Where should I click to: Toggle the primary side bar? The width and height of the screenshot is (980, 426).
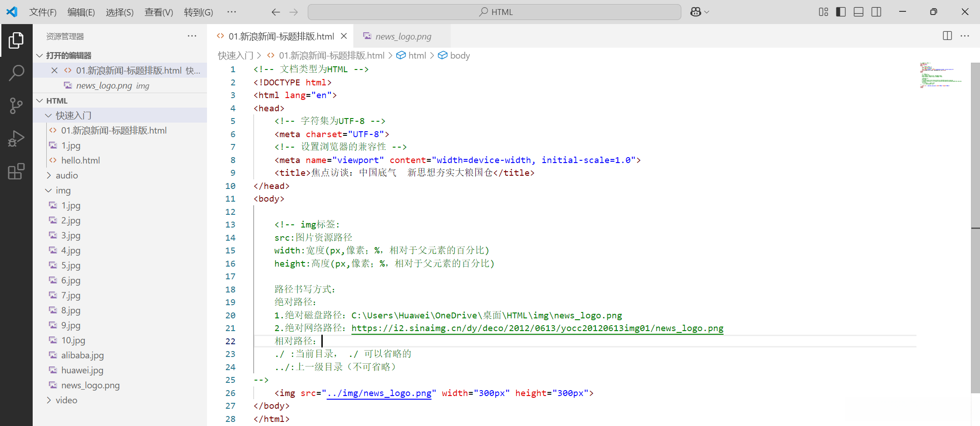[x=841, y=12]
